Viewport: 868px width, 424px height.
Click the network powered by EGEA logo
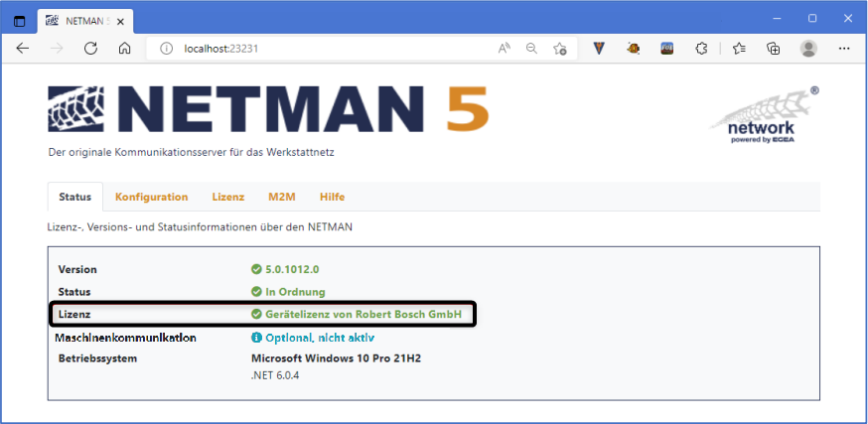(764, 115)
